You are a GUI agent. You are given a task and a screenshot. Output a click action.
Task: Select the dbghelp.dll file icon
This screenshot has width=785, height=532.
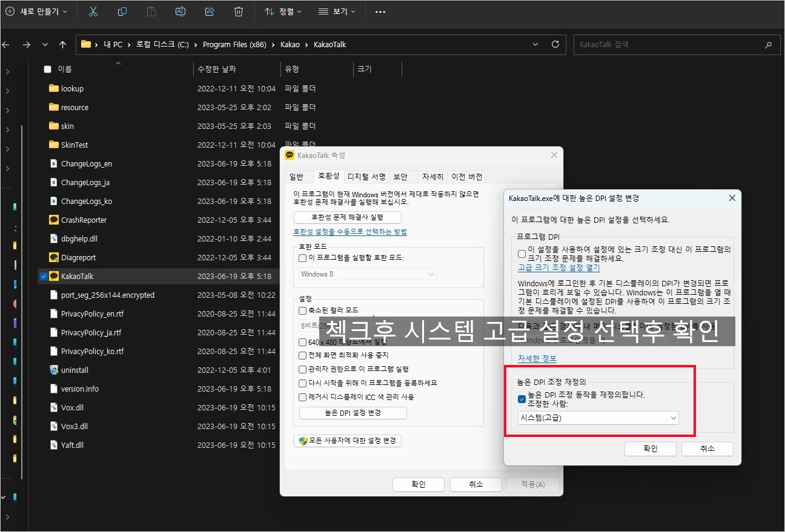(53, 238)
